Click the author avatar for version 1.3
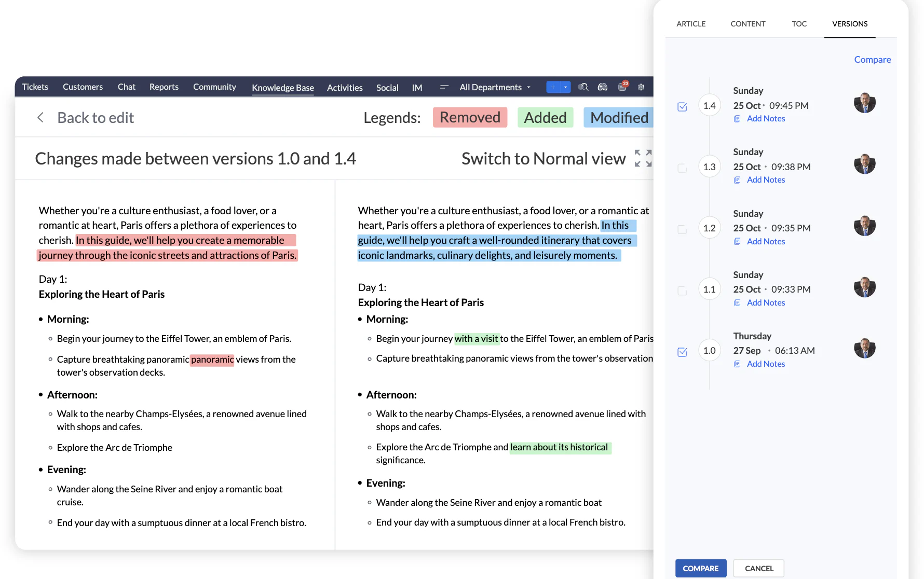The height and width of the screenshot is (579, 924). pyautogui.click(x=865, y=164)
